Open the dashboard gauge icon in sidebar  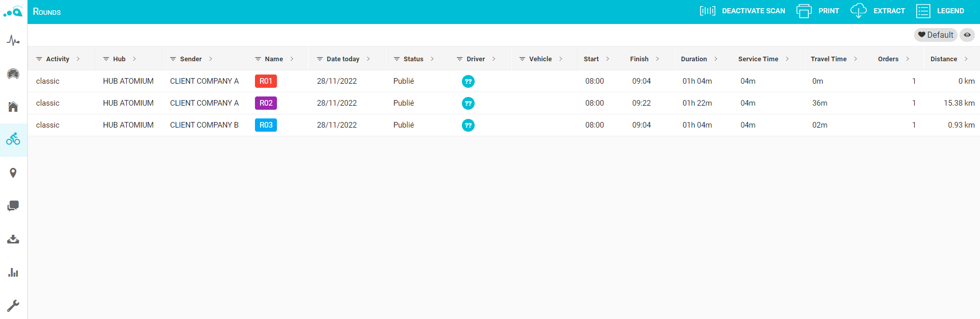[13, 74]
